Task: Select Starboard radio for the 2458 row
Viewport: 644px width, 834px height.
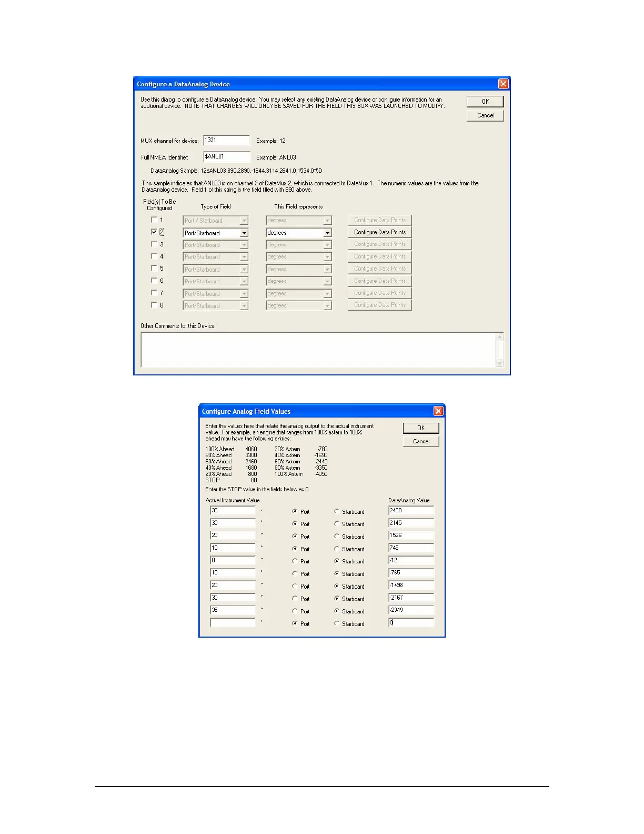Action: coord(337,511)
